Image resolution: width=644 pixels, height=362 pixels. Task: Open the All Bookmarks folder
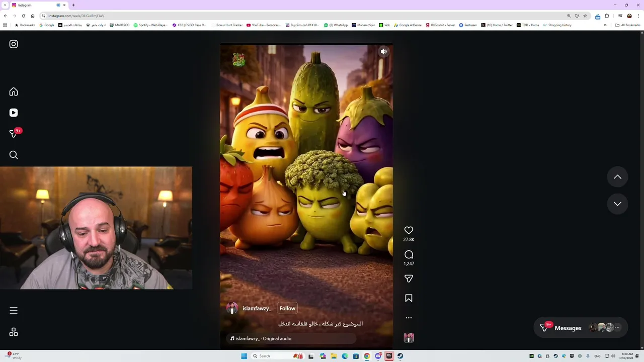click(x=628, y=25)
